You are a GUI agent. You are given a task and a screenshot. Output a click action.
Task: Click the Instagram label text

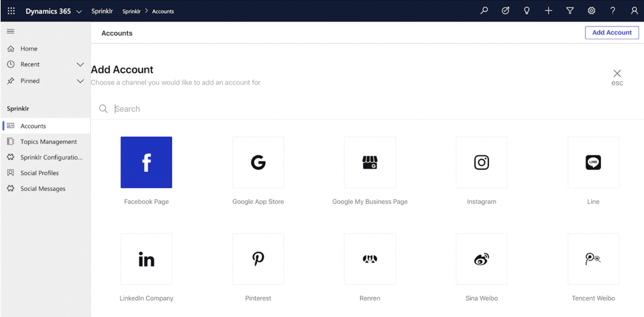(482, 201)
